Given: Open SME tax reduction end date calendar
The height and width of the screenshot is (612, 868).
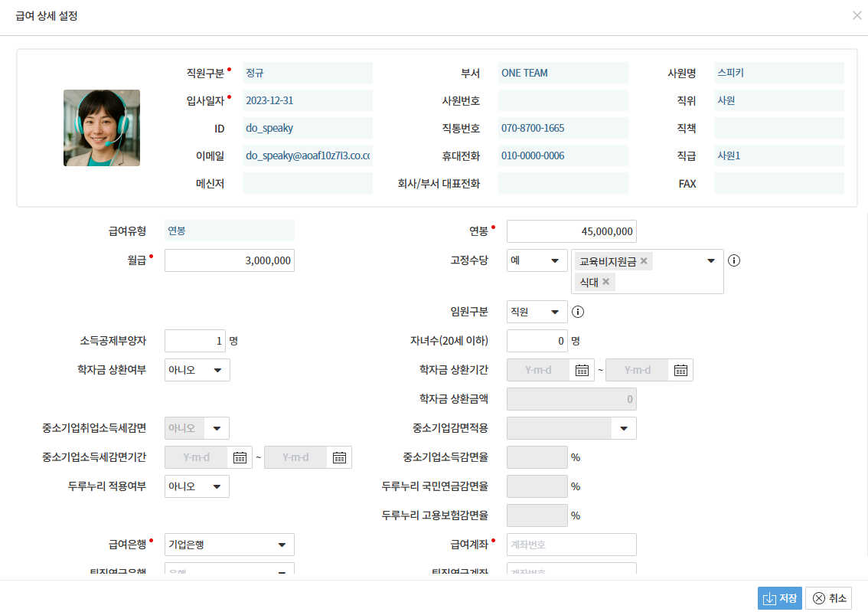Looking at the screenshot, I should coord(339,457).
